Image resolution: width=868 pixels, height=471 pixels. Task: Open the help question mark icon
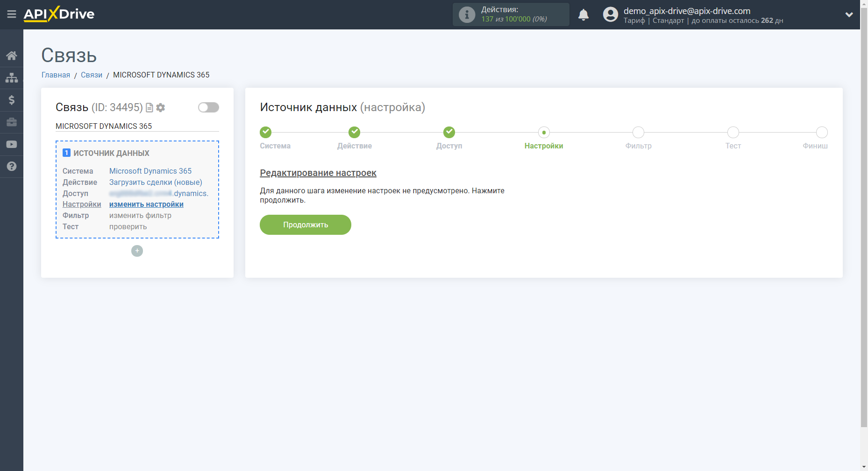click(12, 167)
